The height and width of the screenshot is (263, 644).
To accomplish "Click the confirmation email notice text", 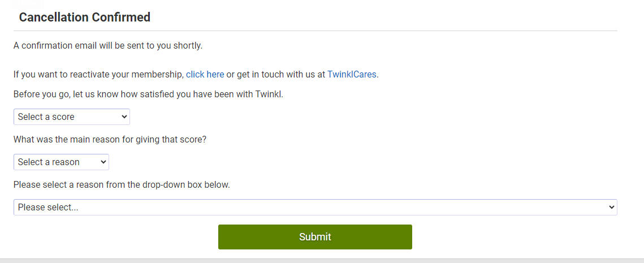I will pyautogui.click(x=107, y=45).
